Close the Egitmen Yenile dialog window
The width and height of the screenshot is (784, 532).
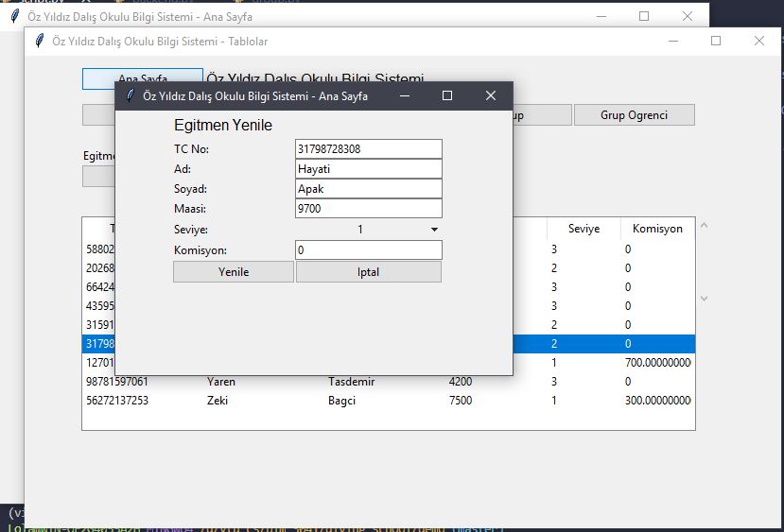(x=491, y=95)
